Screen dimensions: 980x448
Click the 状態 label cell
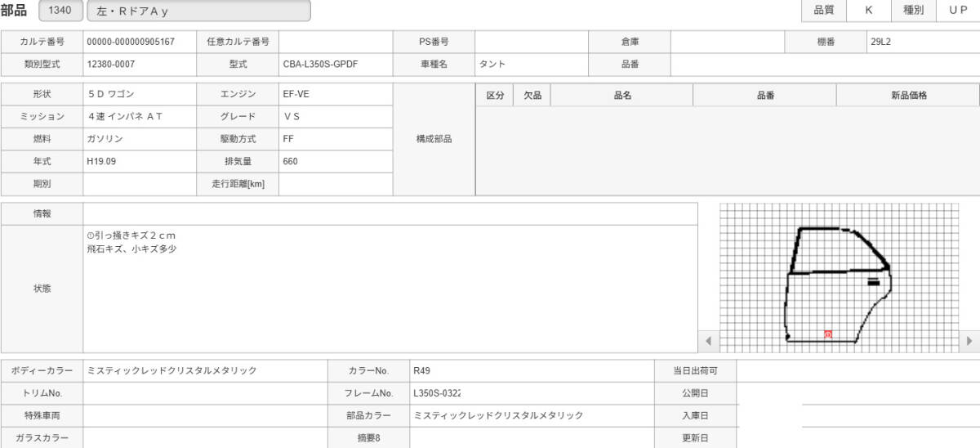pos(42,289)
